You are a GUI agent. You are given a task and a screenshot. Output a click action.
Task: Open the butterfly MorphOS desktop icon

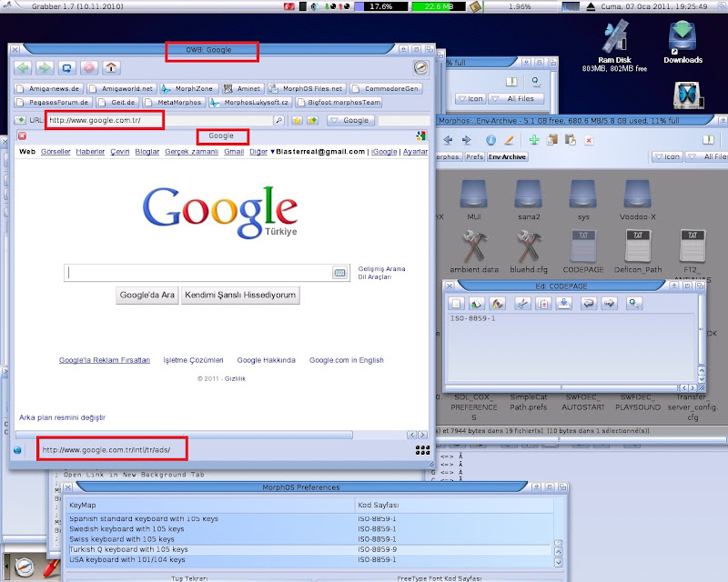coord(688,95)
